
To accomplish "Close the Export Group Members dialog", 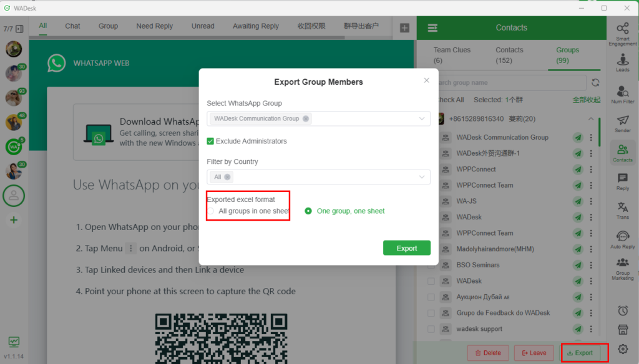I will [427, 80].
